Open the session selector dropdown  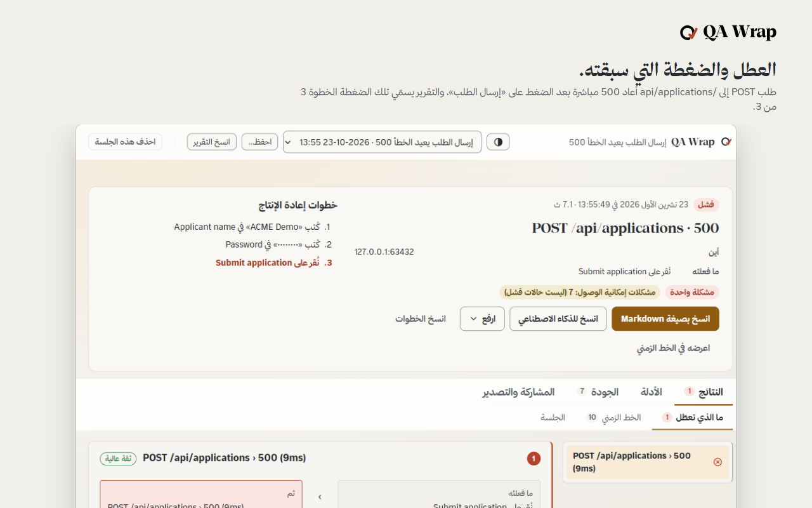click(383, 142)
